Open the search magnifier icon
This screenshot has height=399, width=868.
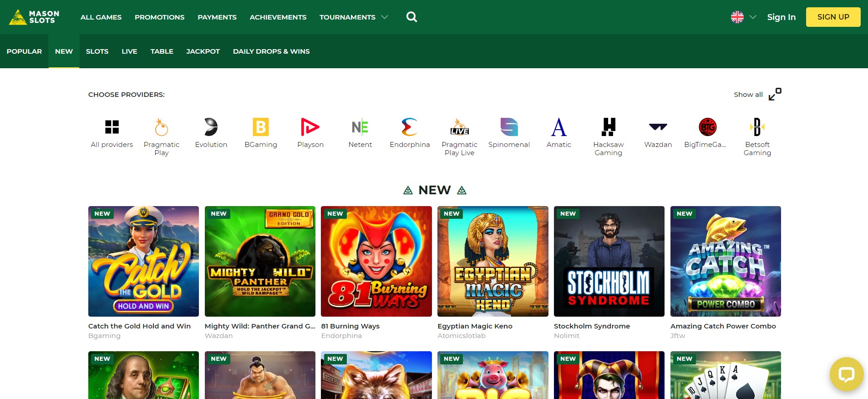click(x=411, y=17)
